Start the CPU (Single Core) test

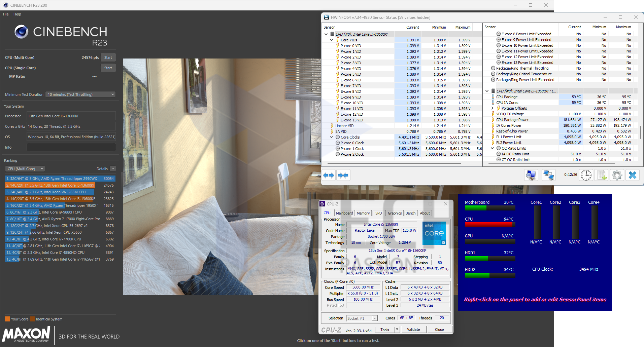[108, 68]
